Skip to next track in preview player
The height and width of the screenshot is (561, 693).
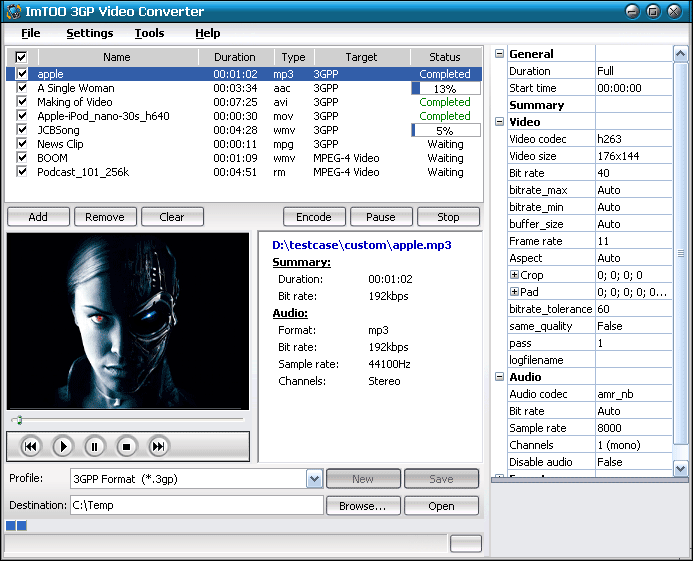[x=158, y=447]
